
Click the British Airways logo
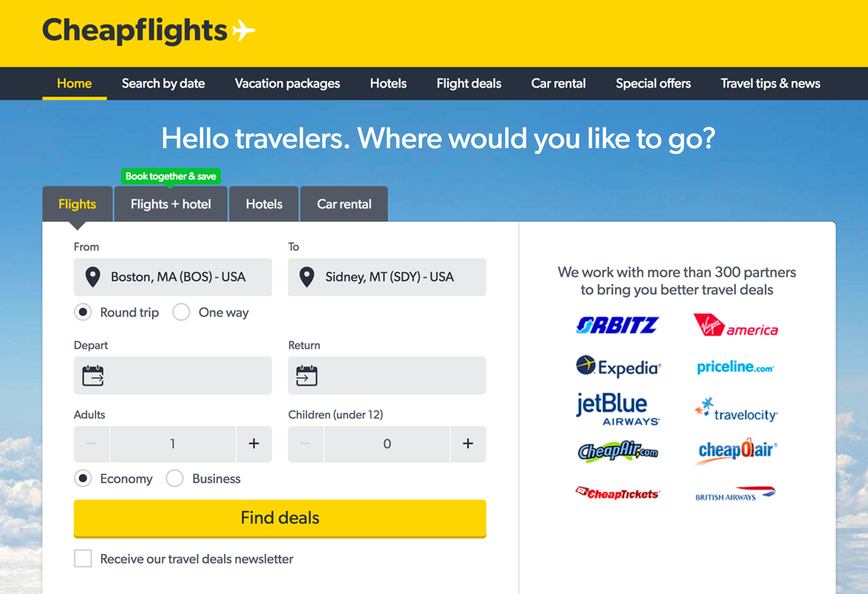click(736, 495)
